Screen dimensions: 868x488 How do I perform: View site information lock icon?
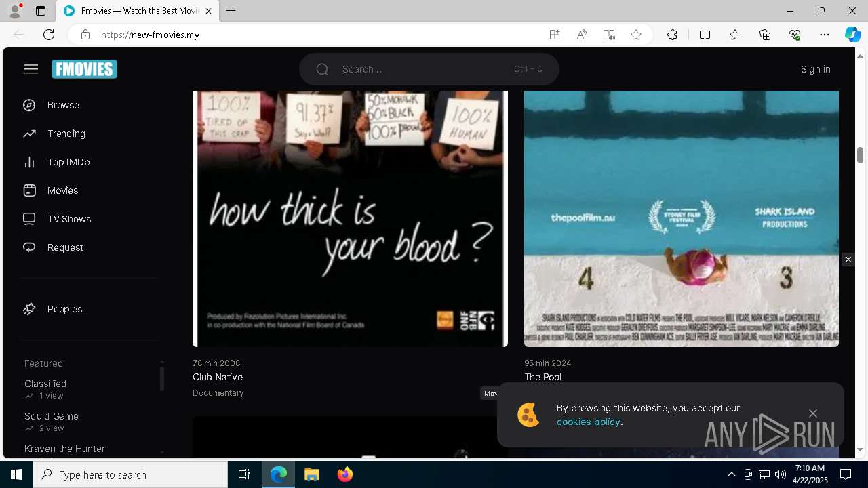tap(85, 35)
